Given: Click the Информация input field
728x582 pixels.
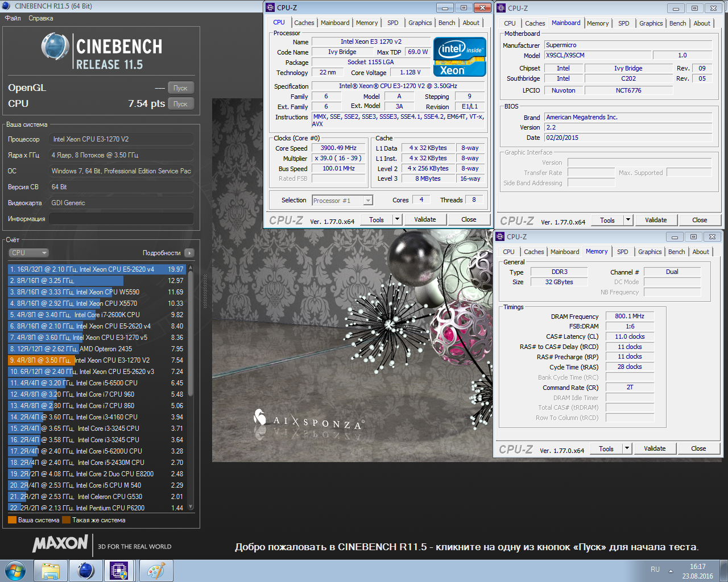Looking at the screenshot, I should pyautogui.click(x=121, y=219).
